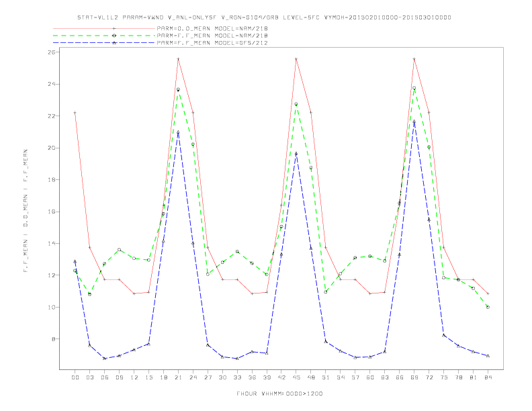Click the green circle data point at hour 51
532x411 pixels.
326,292
